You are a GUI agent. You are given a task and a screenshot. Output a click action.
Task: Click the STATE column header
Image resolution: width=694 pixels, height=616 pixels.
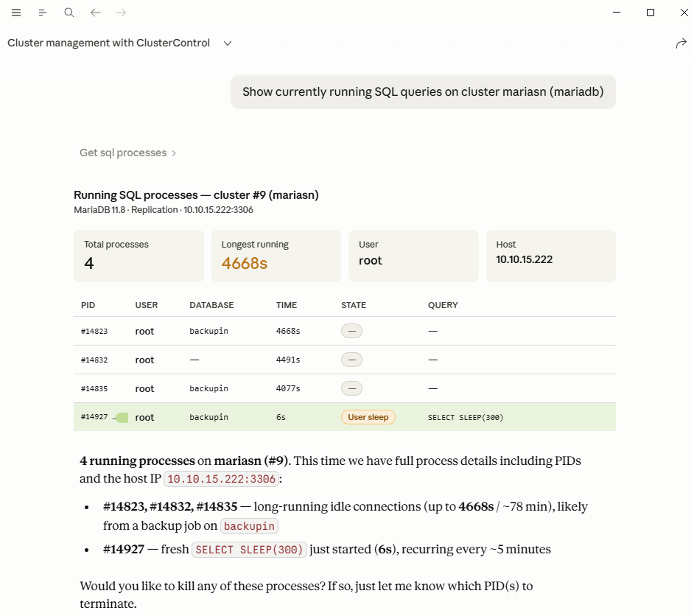click(x=354, y=305)
